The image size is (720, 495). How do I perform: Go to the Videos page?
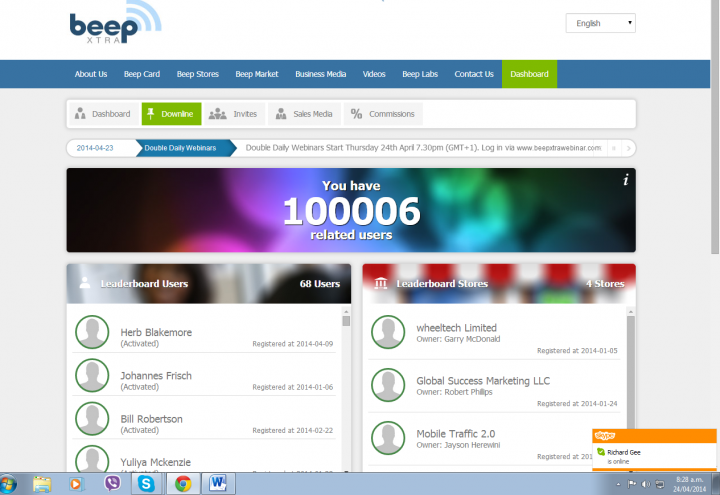point(374,74)
